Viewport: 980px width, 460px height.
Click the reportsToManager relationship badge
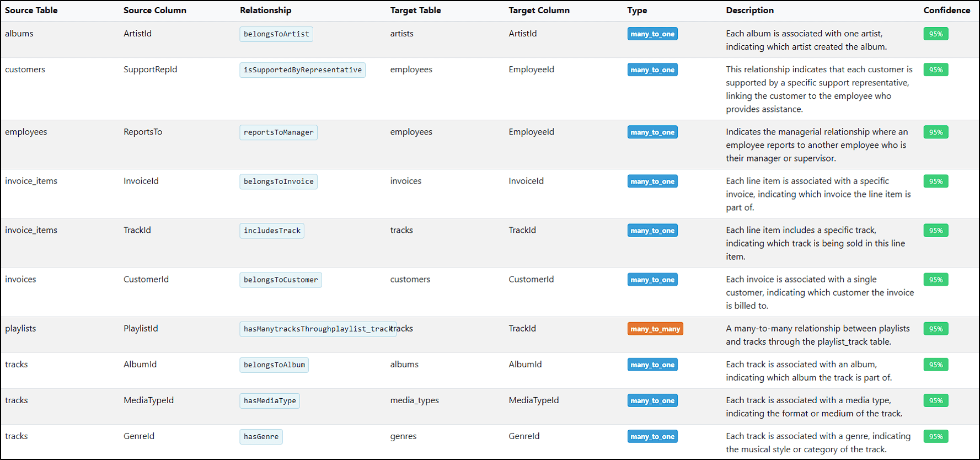click(x=279, y=132)
